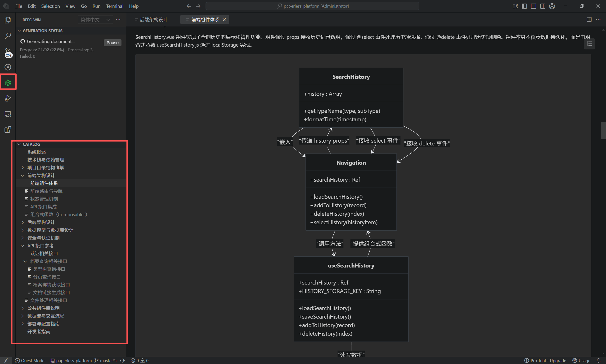Expand 项目目录结构详解 tree node
The image size is (606, 364).
22,167
